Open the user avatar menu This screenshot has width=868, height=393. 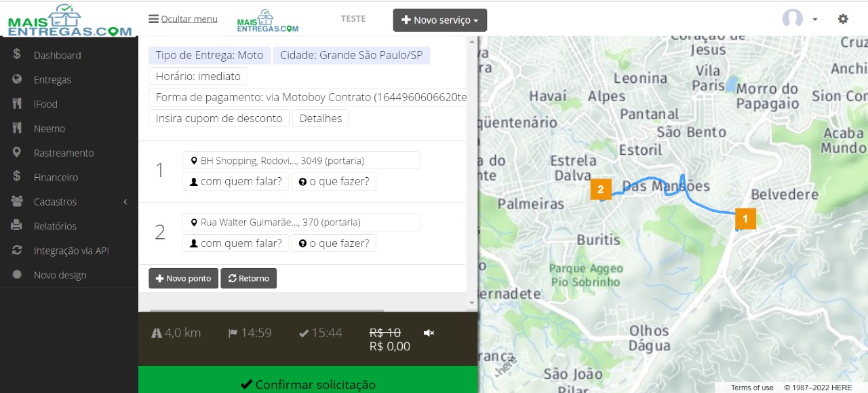coord(800,19)
